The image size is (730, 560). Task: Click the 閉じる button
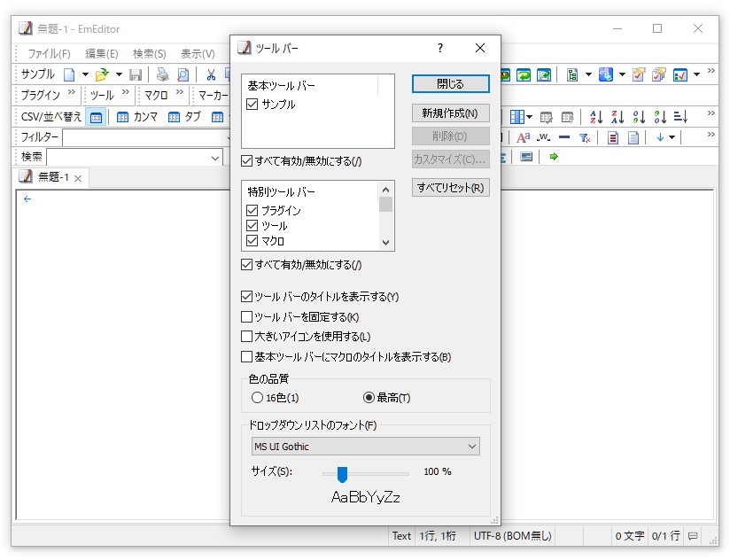[451, 84]
